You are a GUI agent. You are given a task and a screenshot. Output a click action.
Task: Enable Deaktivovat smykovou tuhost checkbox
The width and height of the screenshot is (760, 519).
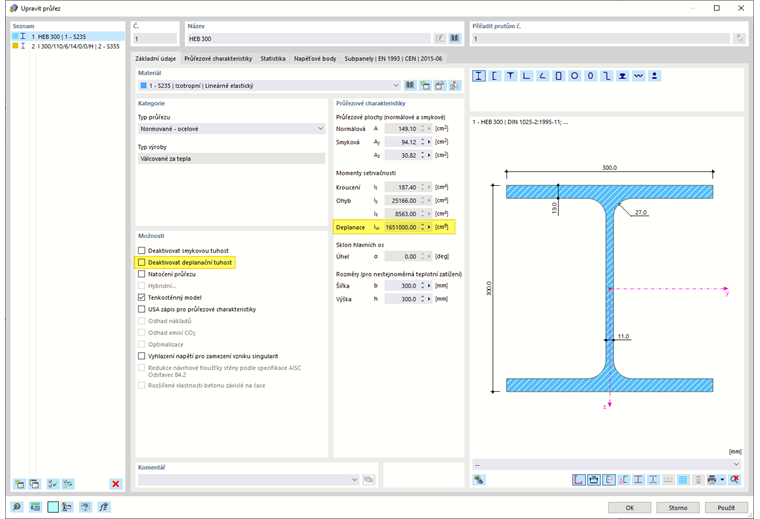[x=142, y=251]
